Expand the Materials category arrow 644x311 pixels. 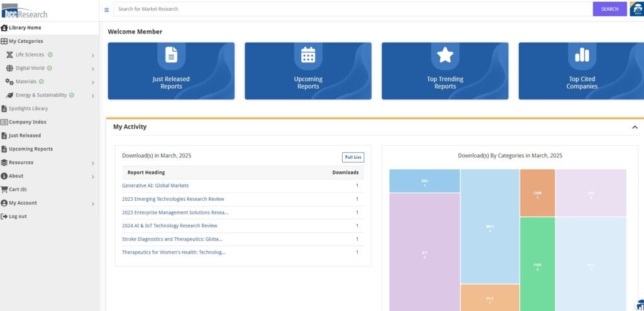click(x=92, y=82)
